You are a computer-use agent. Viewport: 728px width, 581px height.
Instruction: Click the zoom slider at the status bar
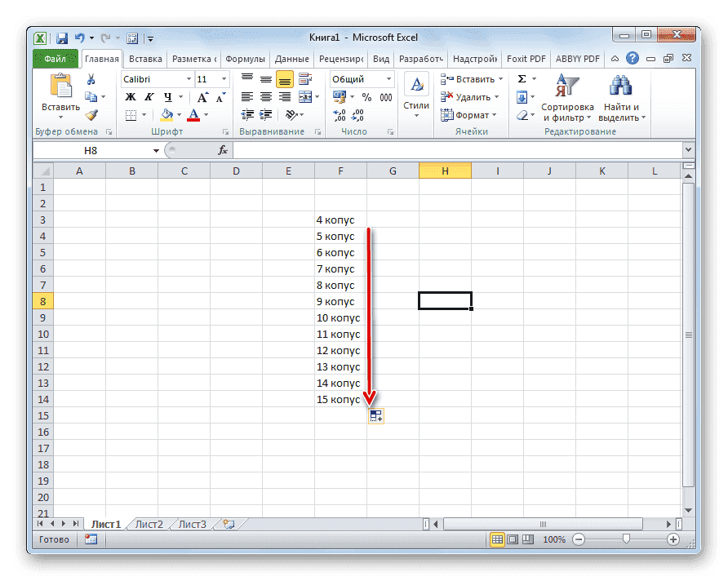tap(626, 539)
